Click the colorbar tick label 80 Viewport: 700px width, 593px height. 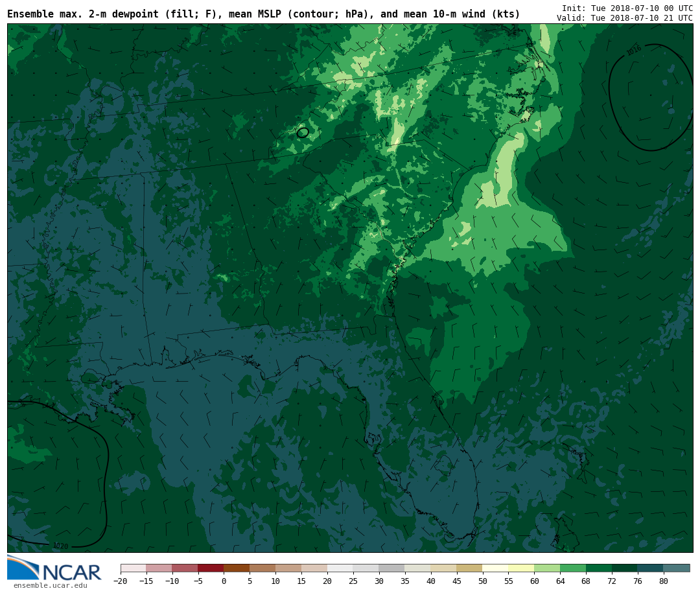pyautogui.click(x=663, y=581)
